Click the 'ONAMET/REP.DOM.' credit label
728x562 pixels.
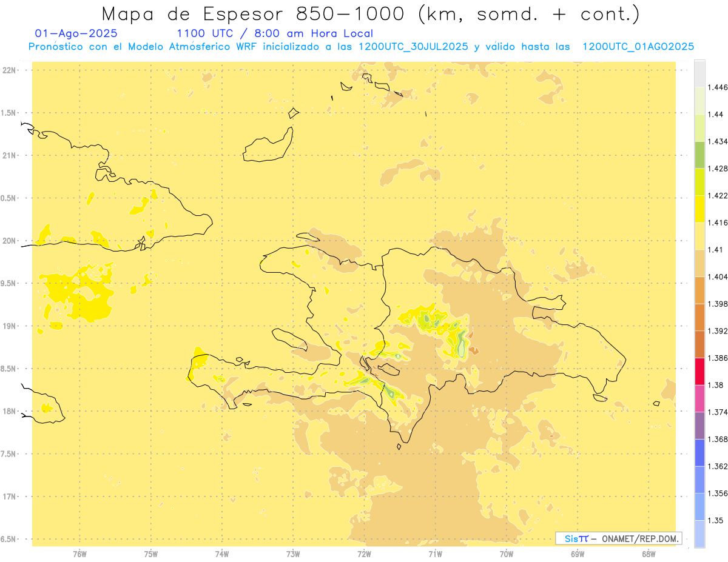coord(641,538)
